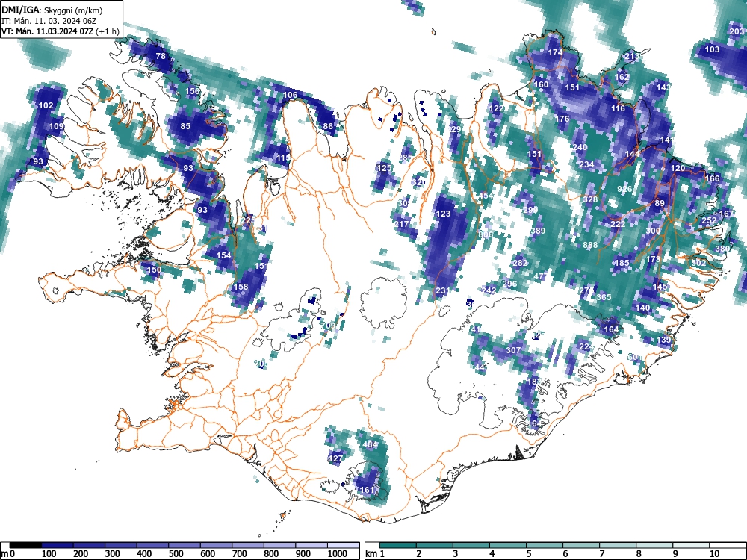Image resolution: width=747 pixels, height=560 pixels.
Task: Pick the teal swatch between km 4 and 5
Action: 508,545
